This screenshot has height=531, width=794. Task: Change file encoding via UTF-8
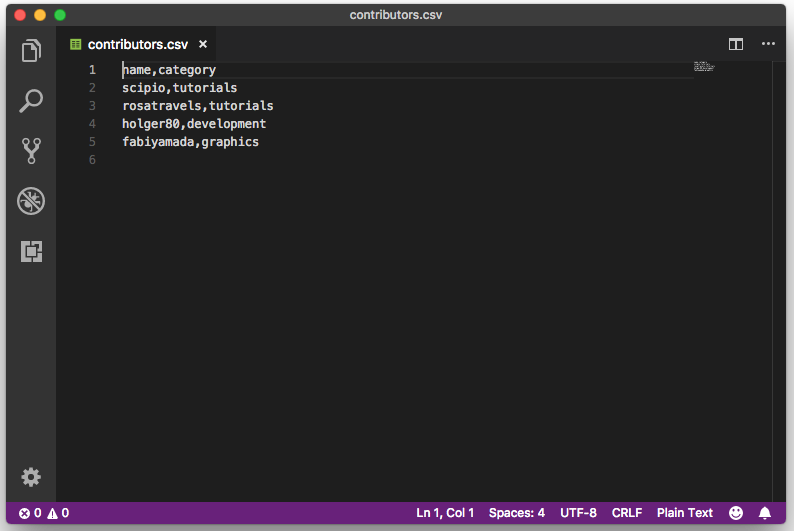[578, 513]
